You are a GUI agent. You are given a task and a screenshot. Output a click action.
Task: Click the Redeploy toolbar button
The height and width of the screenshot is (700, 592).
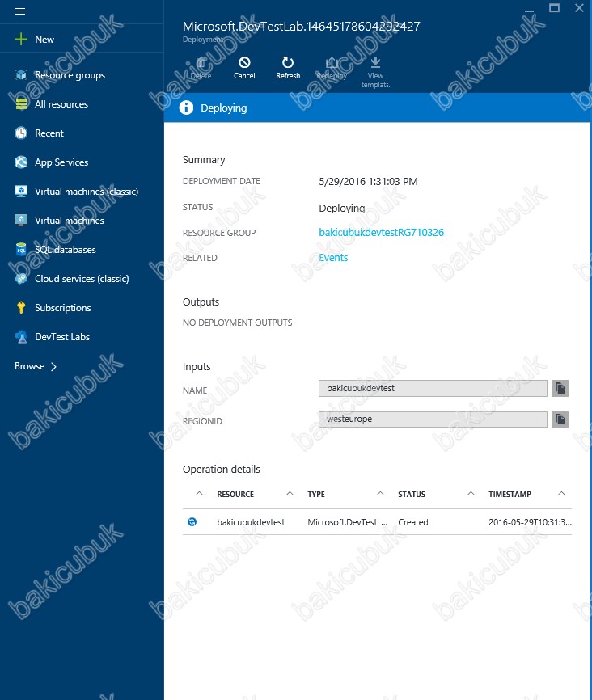[x=332, y=69]
